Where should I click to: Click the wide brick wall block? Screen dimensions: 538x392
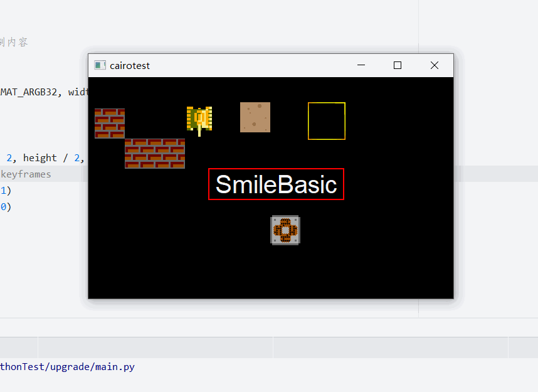(x=155, y=154)
